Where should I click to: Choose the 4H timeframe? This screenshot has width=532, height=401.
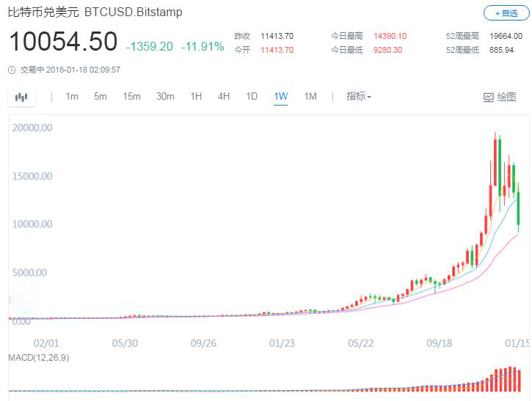tap(224, 97)
